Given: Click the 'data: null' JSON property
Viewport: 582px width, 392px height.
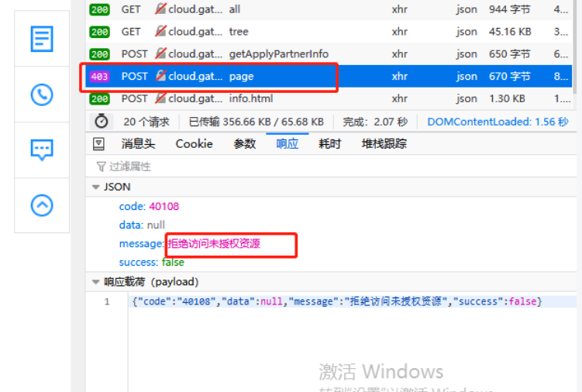Looking at the screenshot, I should [142, 225].
